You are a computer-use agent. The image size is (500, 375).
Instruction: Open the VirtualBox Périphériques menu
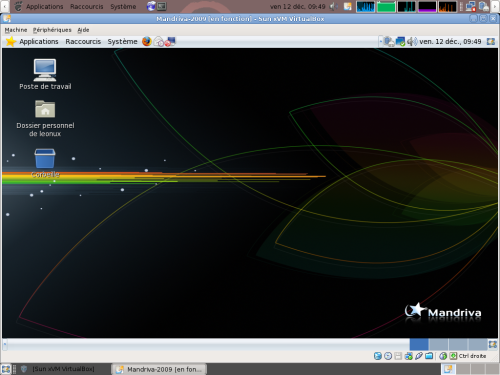pyautogui.click(x=52, y=30)
